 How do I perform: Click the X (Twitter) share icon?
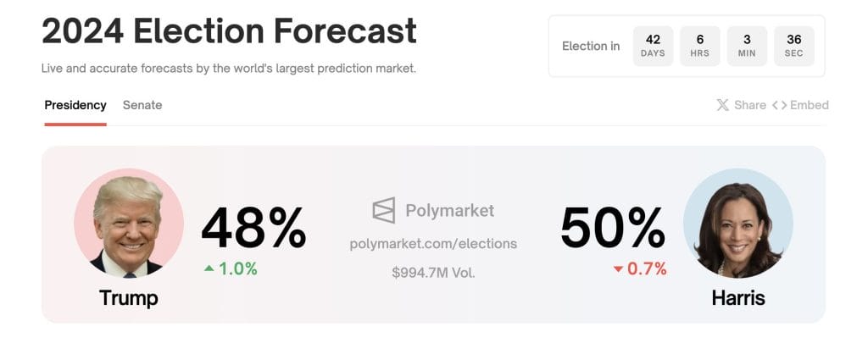pyautogui.click(x=722, y=105)
